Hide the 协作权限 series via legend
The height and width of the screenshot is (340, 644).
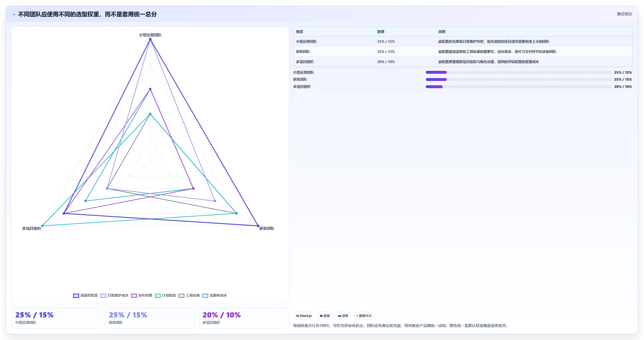pos(142,295)
